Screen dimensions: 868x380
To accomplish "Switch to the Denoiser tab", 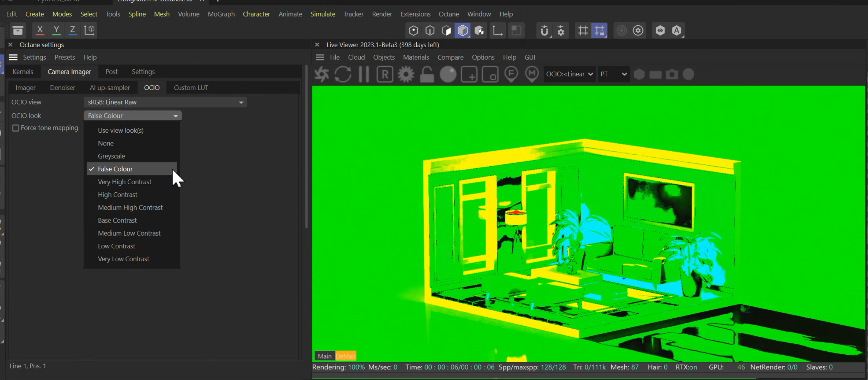I will pos(62,88).
